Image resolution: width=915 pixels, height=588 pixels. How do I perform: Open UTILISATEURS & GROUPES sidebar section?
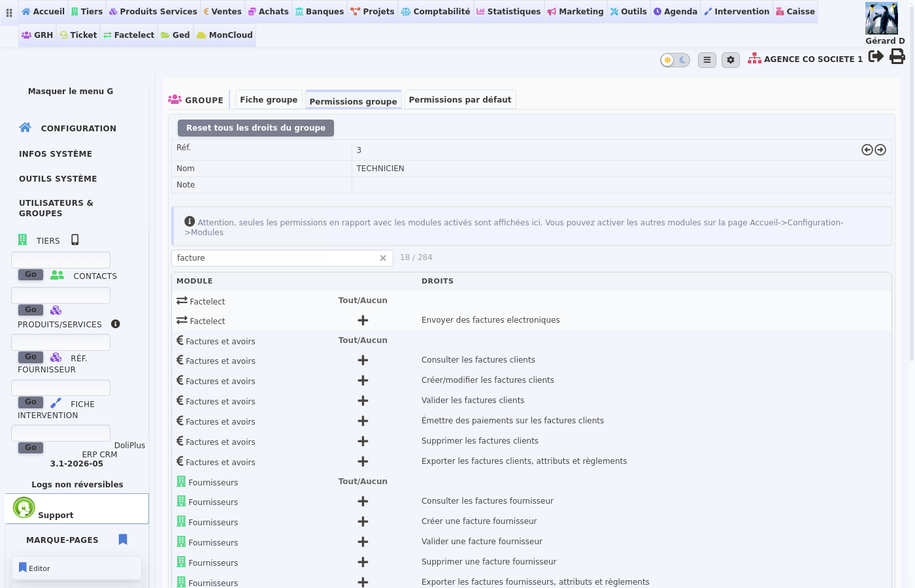(56, 208)
